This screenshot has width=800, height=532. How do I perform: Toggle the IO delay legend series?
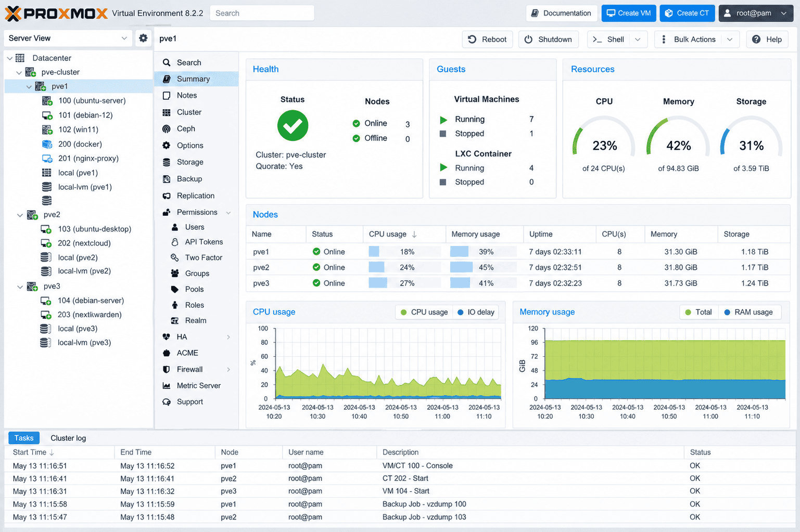pyautogui.click(x=476, y=312)
